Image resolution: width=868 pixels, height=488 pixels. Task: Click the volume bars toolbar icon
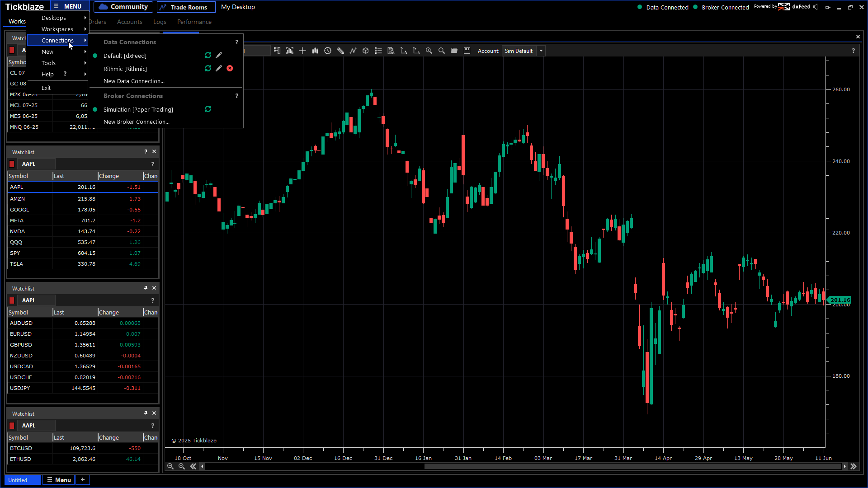[x=290, y=51]
